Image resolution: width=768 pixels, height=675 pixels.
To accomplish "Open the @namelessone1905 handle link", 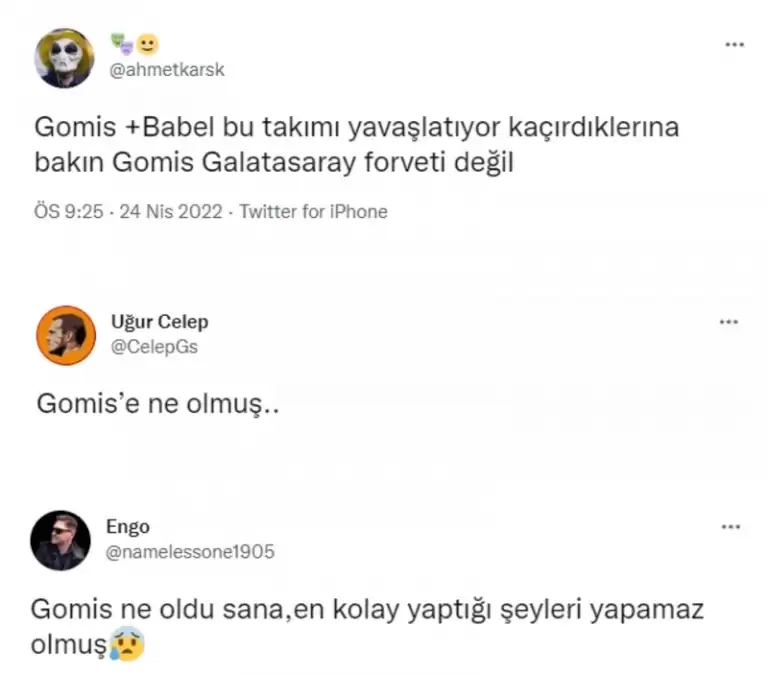I will (x=189, y=551).
